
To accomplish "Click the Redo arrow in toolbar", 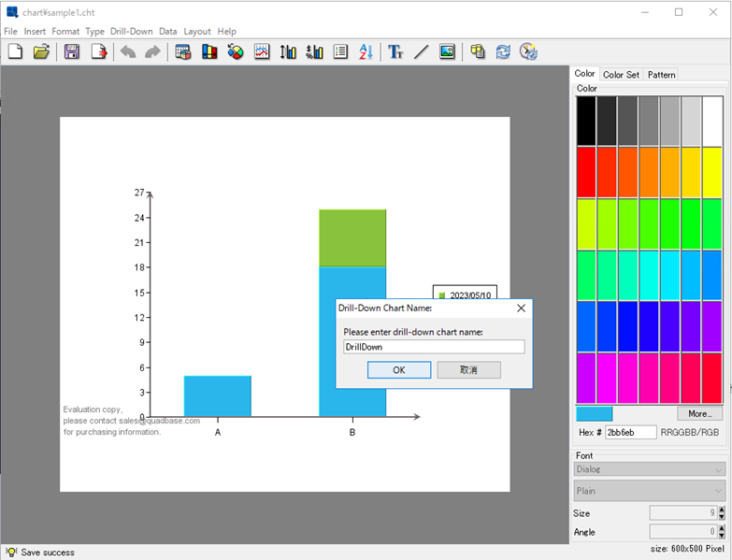I will pyautogui.click(x=152, y=52).
